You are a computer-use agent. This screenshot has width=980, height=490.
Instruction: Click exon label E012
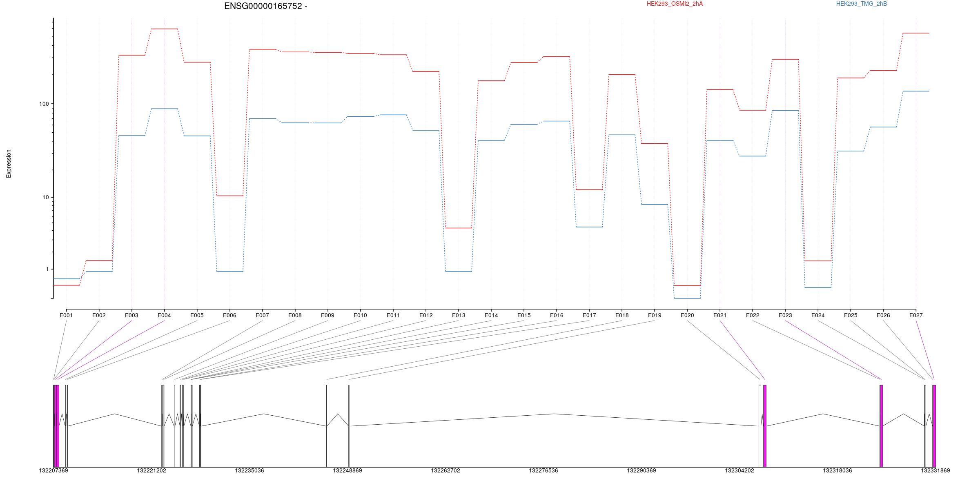tap(426, 315)
